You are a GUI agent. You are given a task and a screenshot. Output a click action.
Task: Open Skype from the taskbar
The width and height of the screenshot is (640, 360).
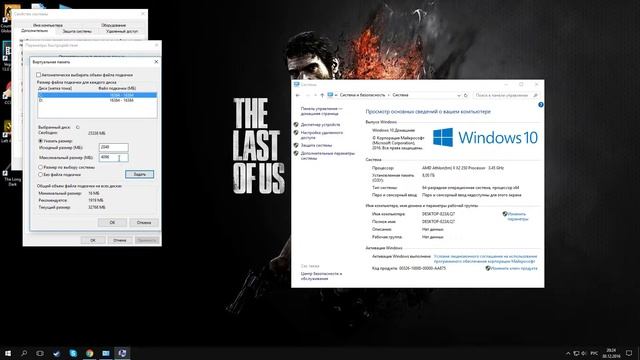[x=73, y=353]
